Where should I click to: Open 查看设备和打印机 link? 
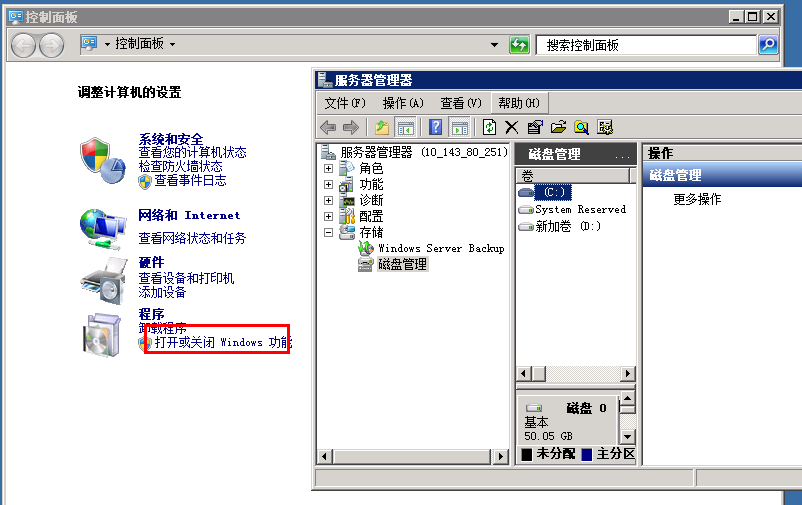click(x=186, y=278)
